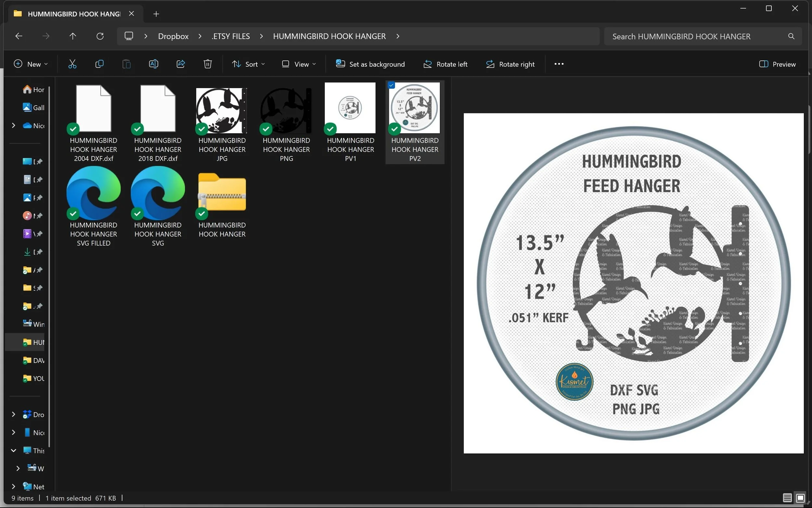The image size is (812, 508).
Task: Click Rotate right button
Action: click(x=510, y=64)
